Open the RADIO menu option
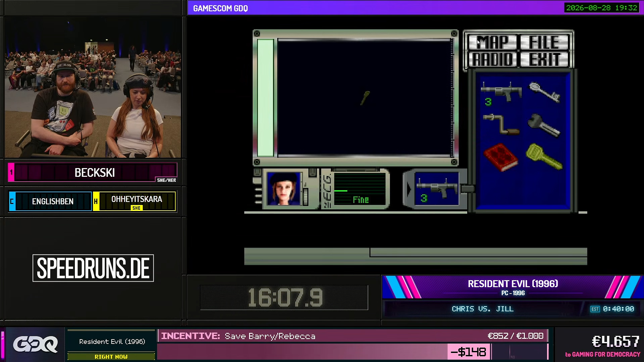Image resolution: width=644 pixels, height=362 pixels. point(493,59)
